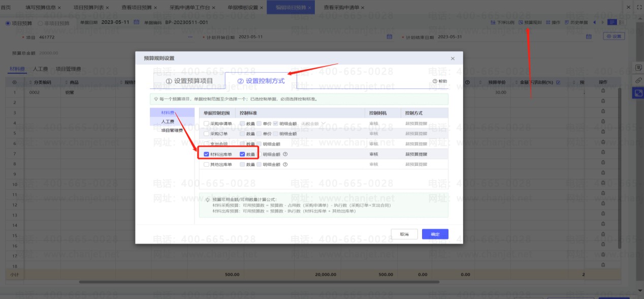Go to previous document with left arrow
This screenshot has width=644, height=299.
tap(595, 22)
